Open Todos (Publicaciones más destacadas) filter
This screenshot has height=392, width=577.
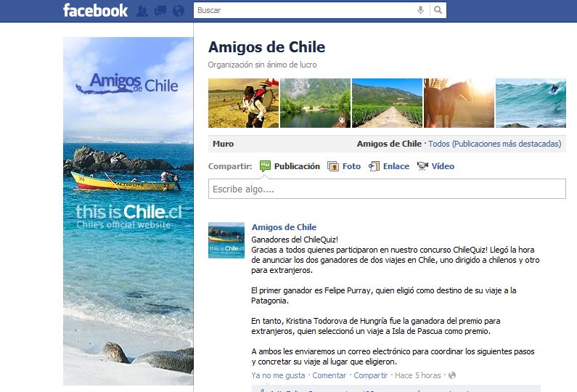(494, 144)
